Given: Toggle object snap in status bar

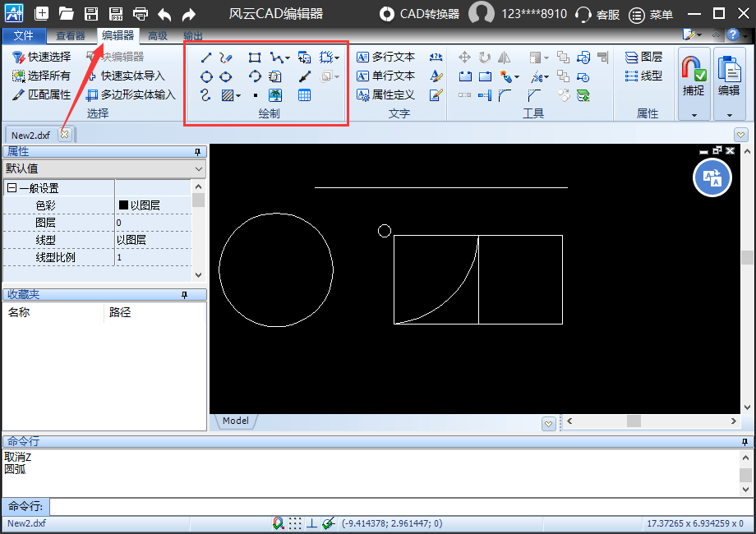Looking at the screenshot, I should coord(279,523).
